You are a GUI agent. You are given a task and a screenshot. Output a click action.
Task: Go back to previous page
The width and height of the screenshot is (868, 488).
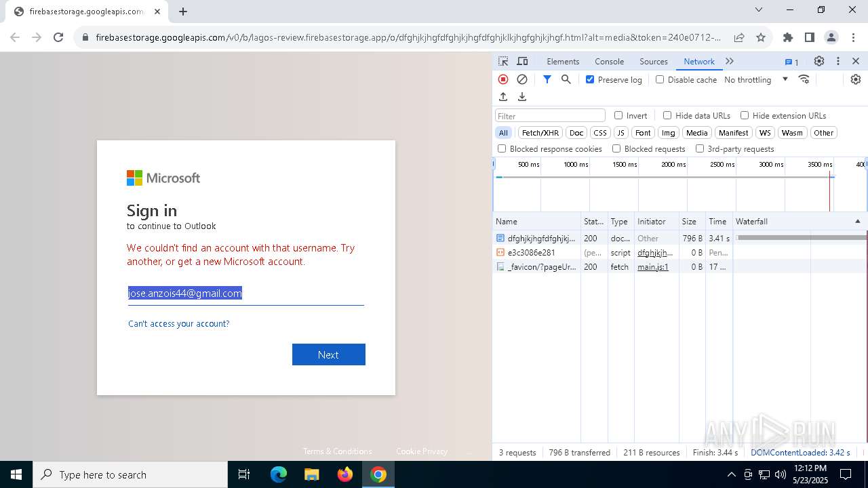click(15, 37)
